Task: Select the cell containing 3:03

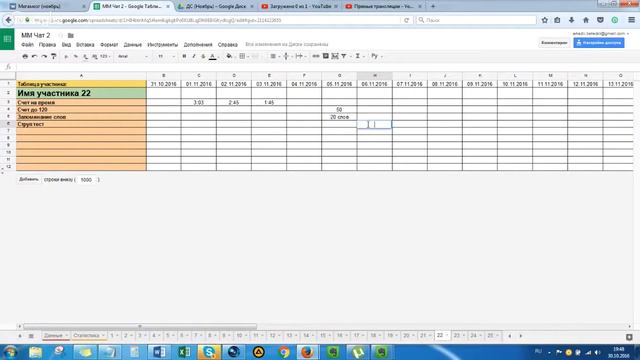Action: click(x=199, y=102)
